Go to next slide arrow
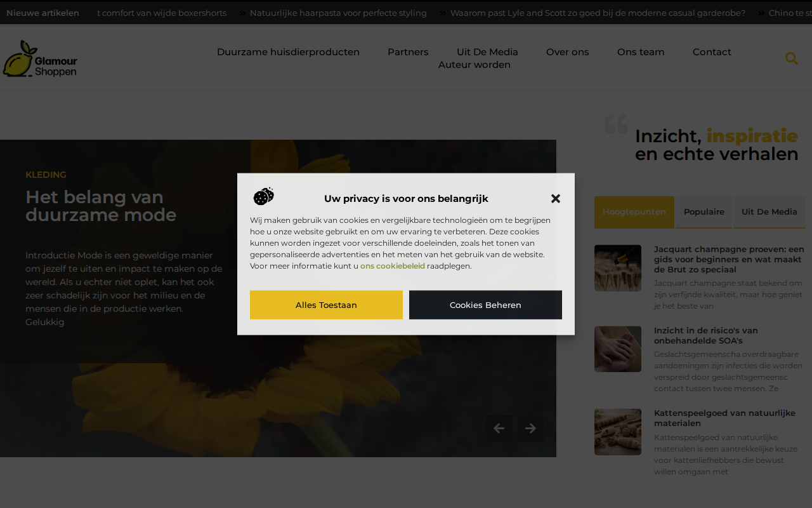 tap(531, 429)
